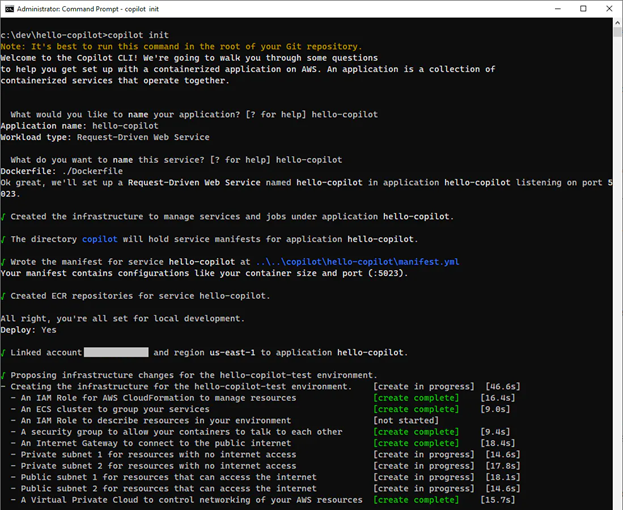Minimize the Command Prompt window
The width and height of the screenshot is (623, 510).
point(558,9)
